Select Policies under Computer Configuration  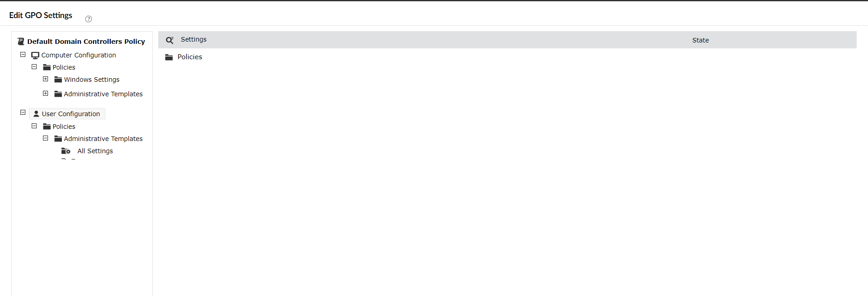[64, 67]
